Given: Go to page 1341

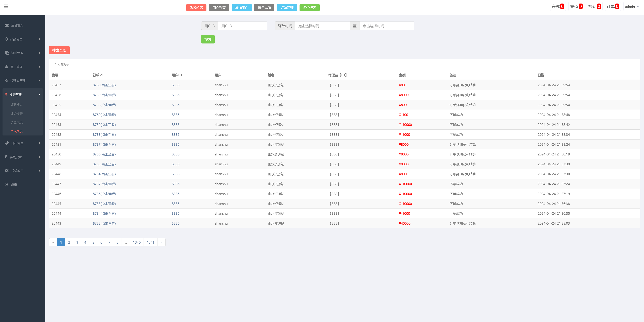Looking at the screenshot, I should pos(150,242).
